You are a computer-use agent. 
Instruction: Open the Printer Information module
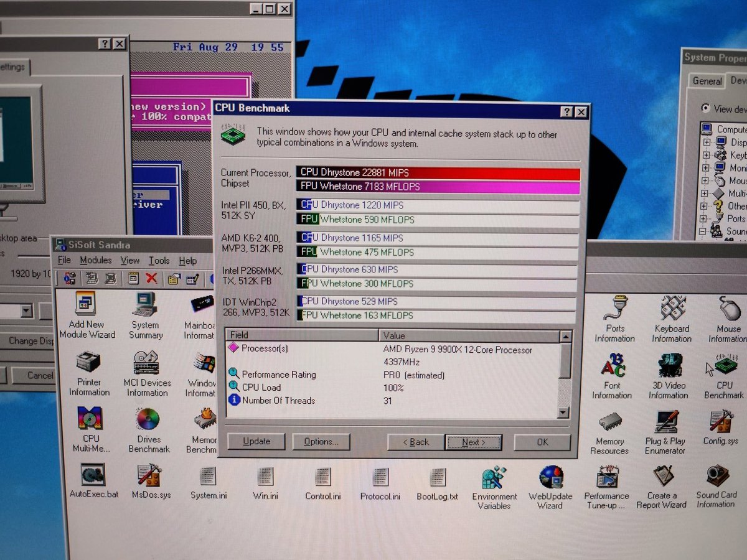pyautogui.click(x=89, y=373)
